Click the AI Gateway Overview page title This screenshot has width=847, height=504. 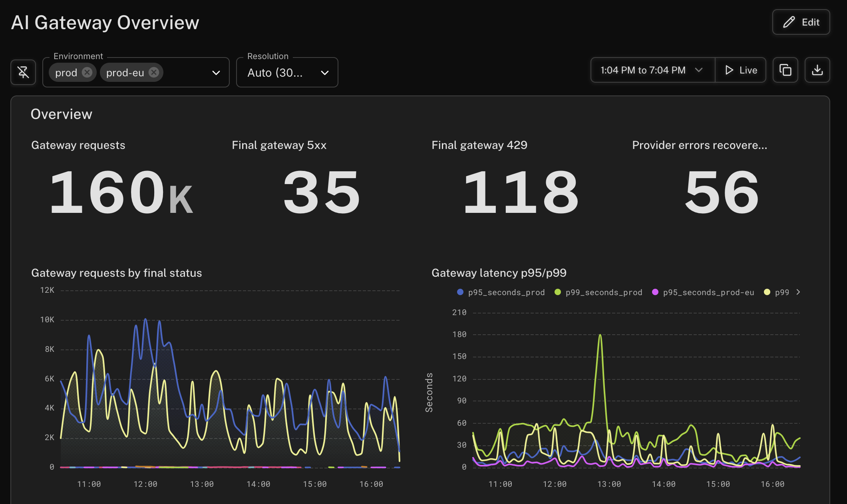[x=105, y=23]
